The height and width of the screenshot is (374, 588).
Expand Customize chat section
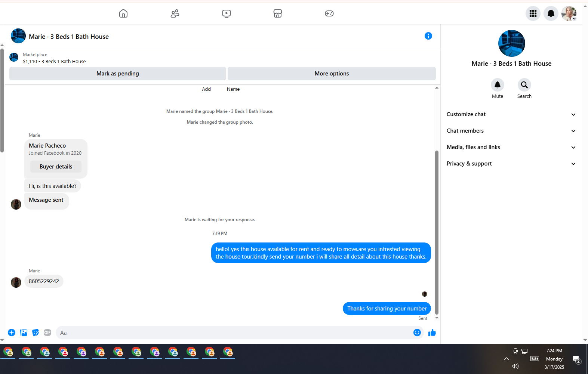(511, 114)
